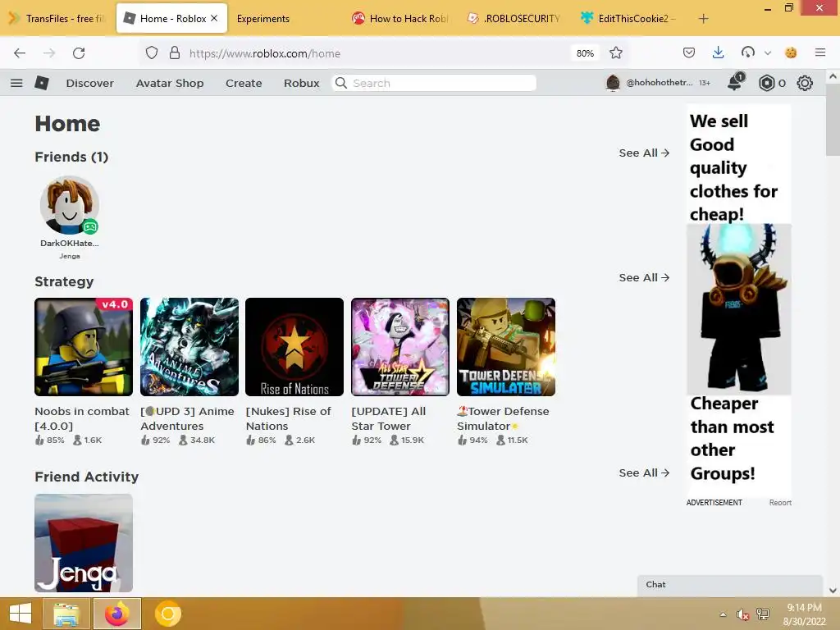Open a new browser tab
The height and width of the screenshot is (630, 840).
(x=703, y=19)
